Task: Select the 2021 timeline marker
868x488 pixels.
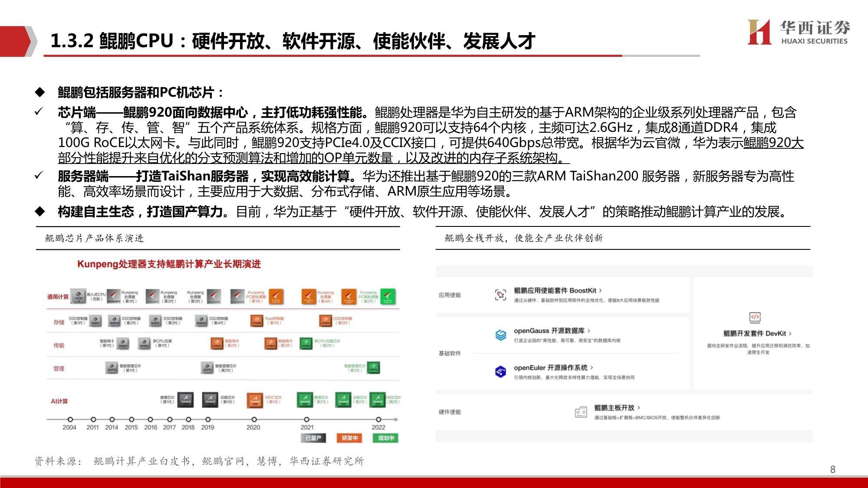Action: coord(306,419)
